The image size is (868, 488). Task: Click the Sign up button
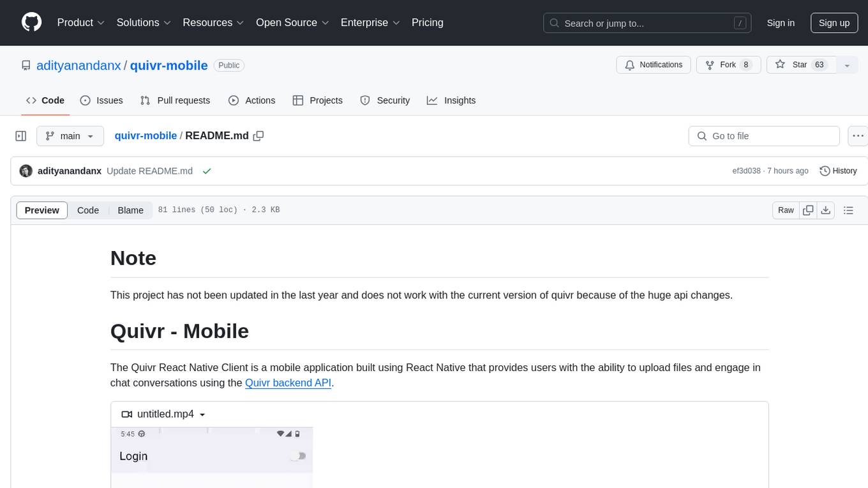[x=834, y=23]
